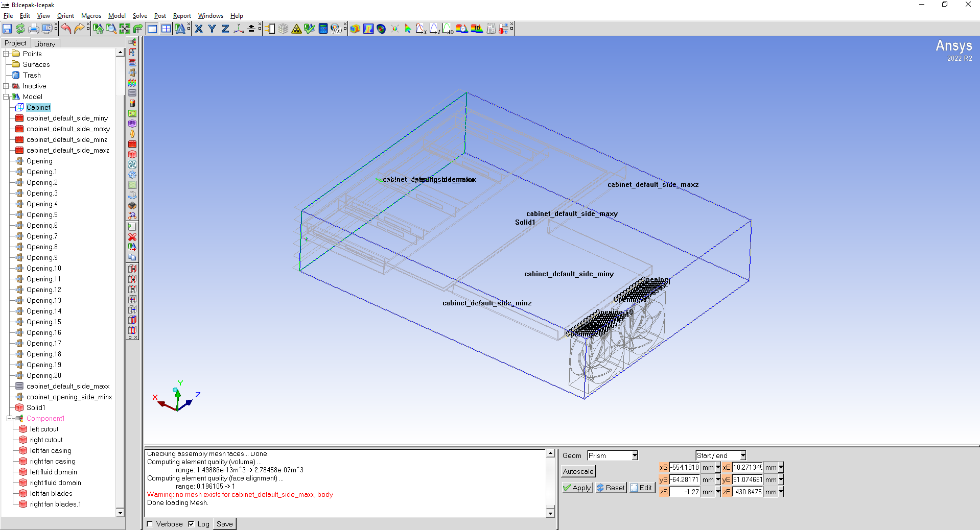Screen dimensions: 980x530
Task: Open the Start / end dropdown
Action: pos(742,455)
